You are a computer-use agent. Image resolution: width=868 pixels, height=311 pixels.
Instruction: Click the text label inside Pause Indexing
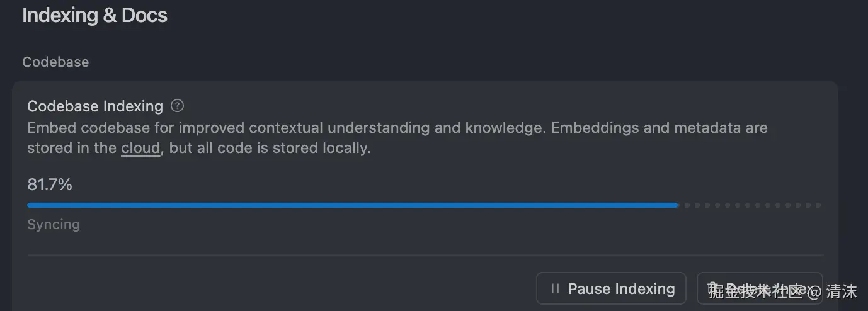(x=621, y=289)
